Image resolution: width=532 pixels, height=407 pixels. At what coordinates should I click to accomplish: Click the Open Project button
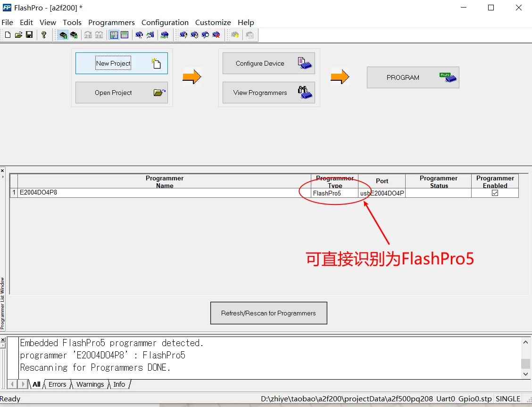[121, 93]
